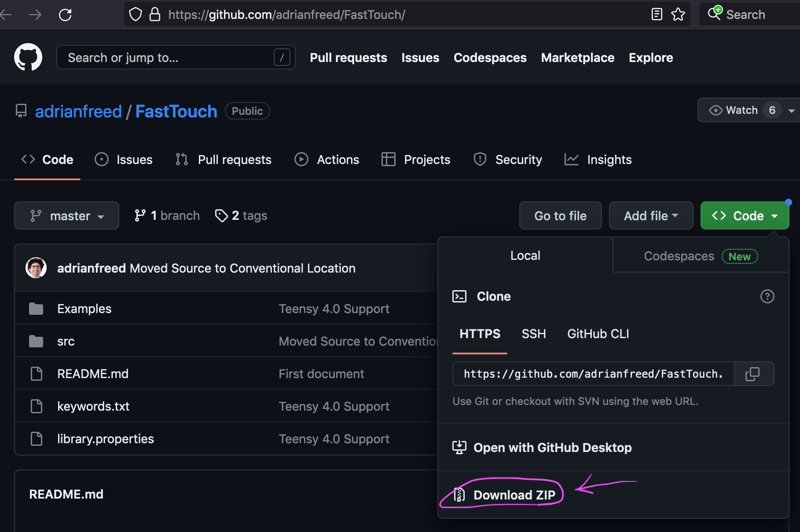Click Issues in the top navigation

(x=420, y=58)
